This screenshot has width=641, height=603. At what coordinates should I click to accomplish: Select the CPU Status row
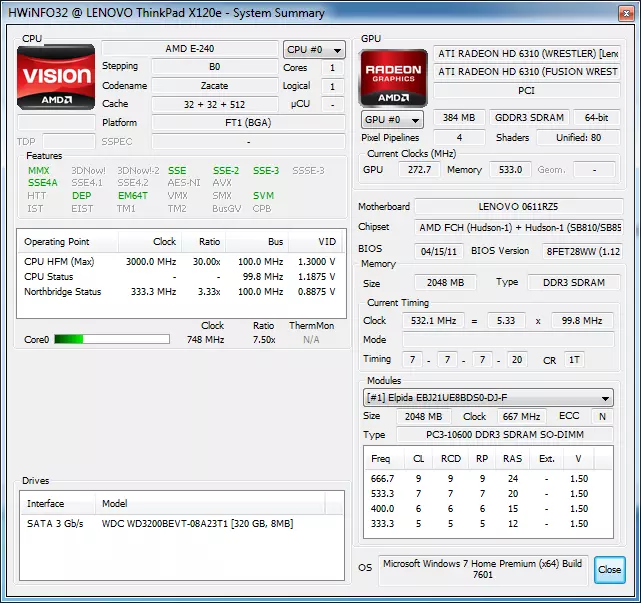coord(180,277)
